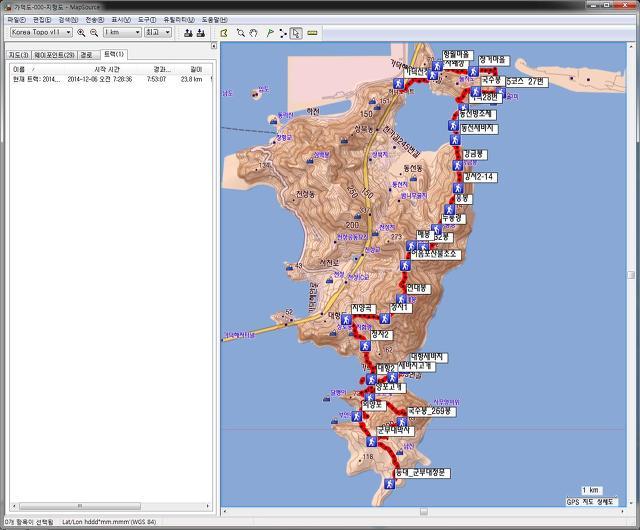Viewport: 640px width, 530px height.
Task: Click the hiker waypoint icon beside 군부대막사
Action: (371, 441)
